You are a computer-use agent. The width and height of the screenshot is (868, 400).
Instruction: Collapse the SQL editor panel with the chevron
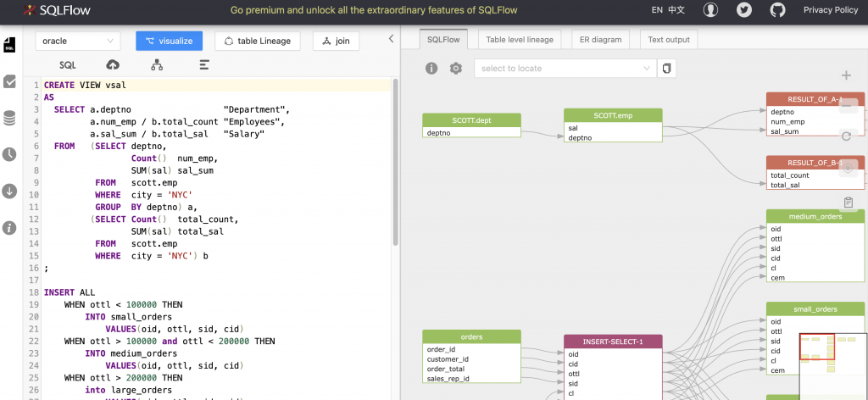[391, 39]
